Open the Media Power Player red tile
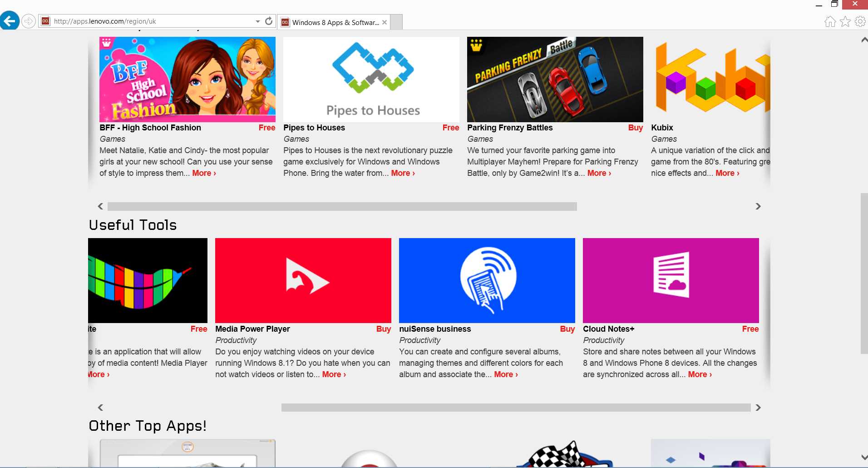 click(303, 280)
